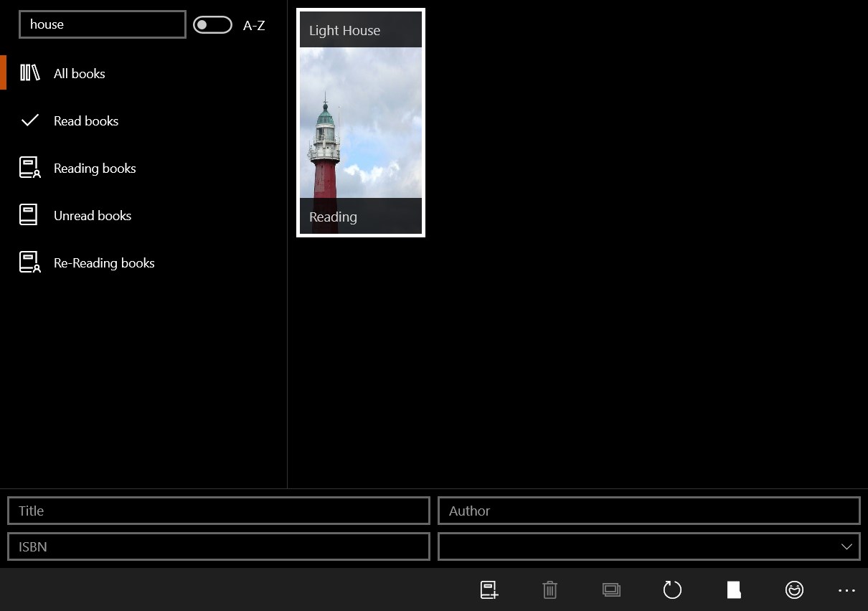Viewport: 868px width, 611px height.
Task: Focus the Author input field
Action: tap(649, 511)
